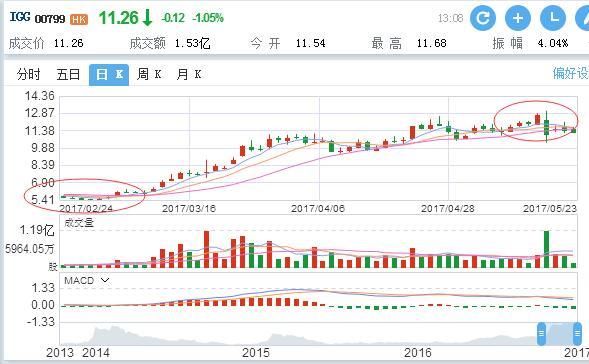Click the 成交额 value 1.53亿
Screen dimensions: 589x364
pos(192,44)
